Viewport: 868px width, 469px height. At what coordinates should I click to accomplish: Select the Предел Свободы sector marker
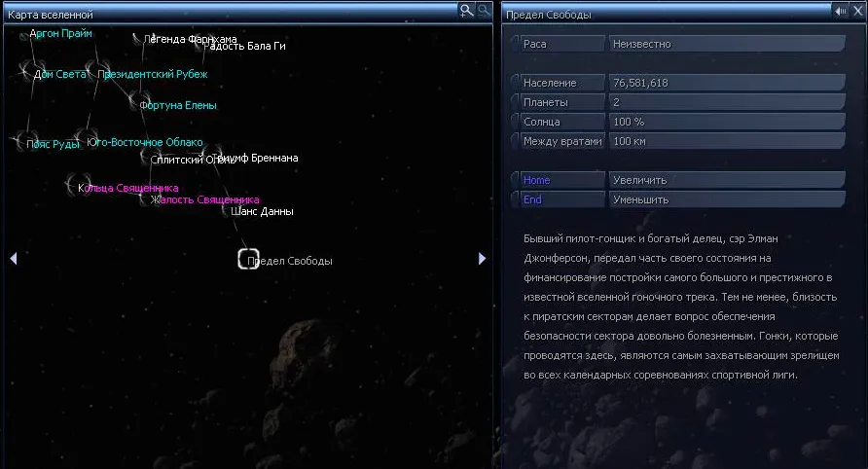tap(248, 260)
